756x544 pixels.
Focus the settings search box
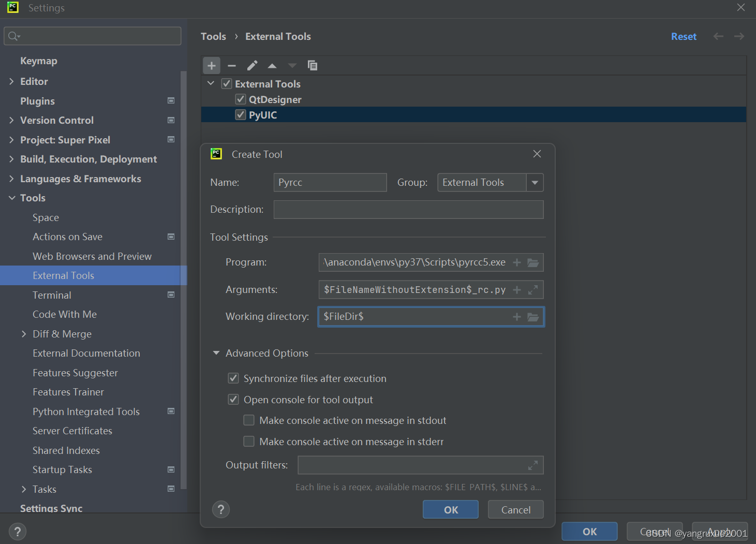coord(93,36)
